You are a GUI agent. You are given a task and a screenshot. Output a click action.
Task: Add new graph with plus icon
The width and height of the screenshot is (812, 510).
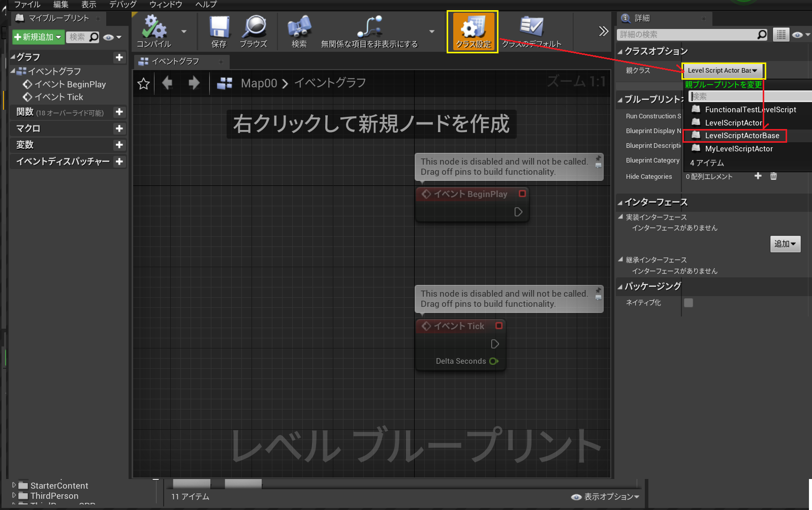(x=119, y=57)
